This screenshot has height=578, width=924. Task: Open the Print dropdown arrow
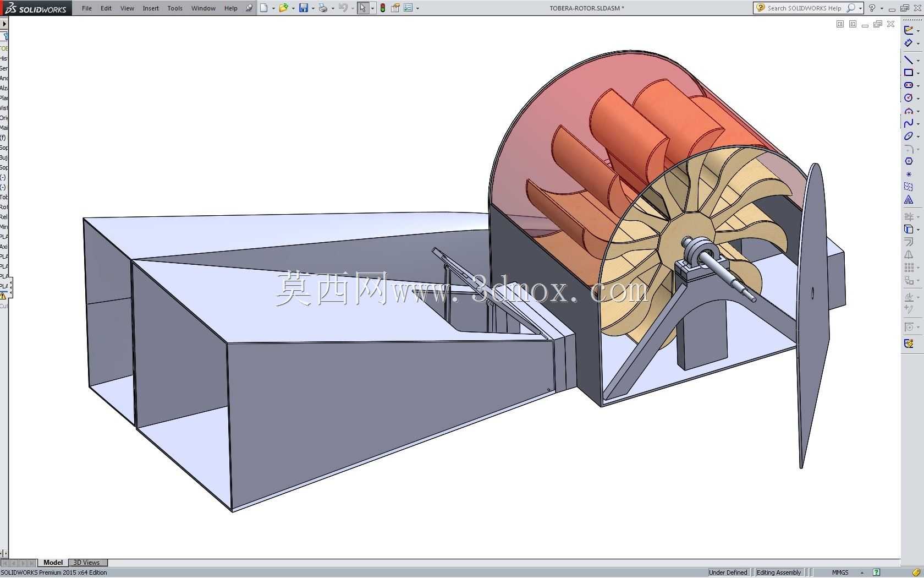tap(333, 8)
